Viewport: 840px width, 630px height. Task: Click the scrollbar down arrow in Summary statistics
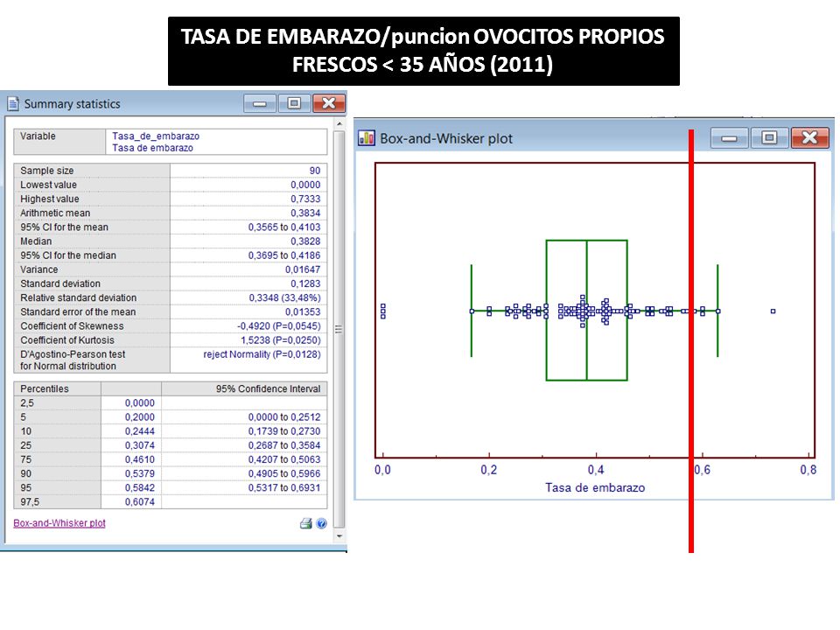click(x=339, y=535)
